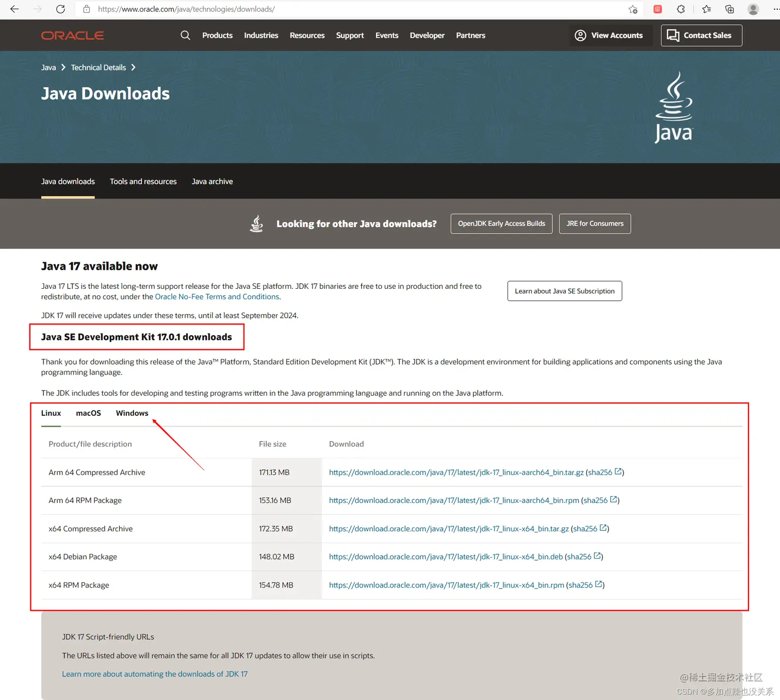Add page to favorites star icon
Viewport: 780px width, 700px height.
pos(633,9)
